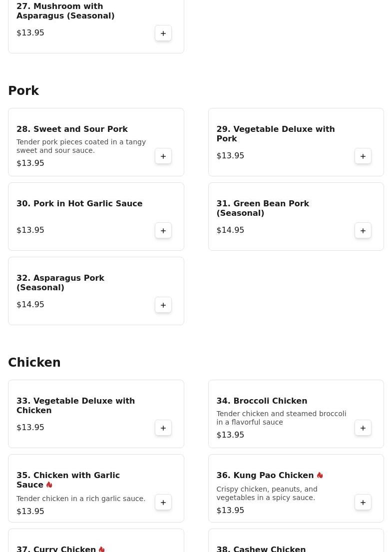The image size is (392, 552).
Task: Add Sweet and Sour Pork to order
Action: tap(163, 156)
